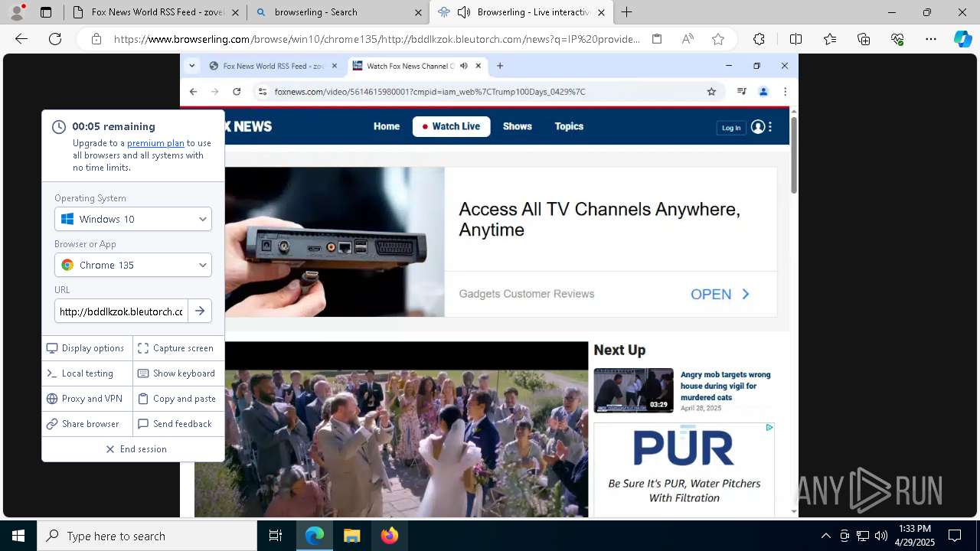The width and height of the screenshot is (980, 551).
Task: Open Proxy and VPN
Action: (x=87, y=399)
